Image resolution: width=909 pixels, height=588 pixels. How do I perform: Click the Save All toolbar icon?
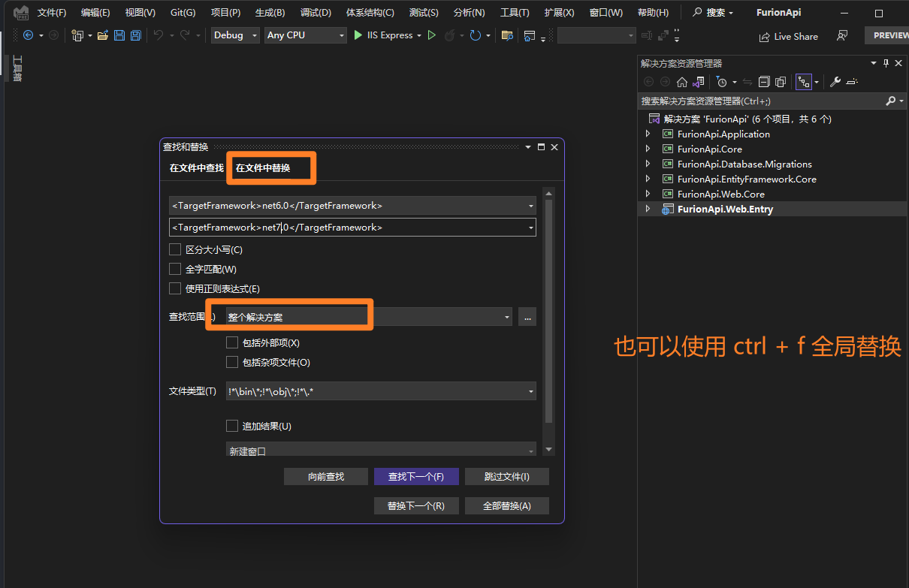click(135, 35)
